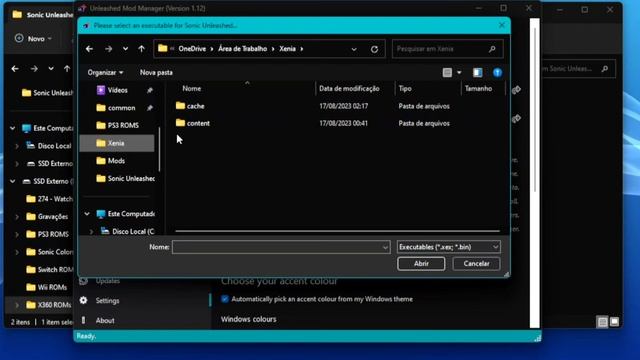
Task: Click Novo in the Explorer window
Action: pos(33,39)
